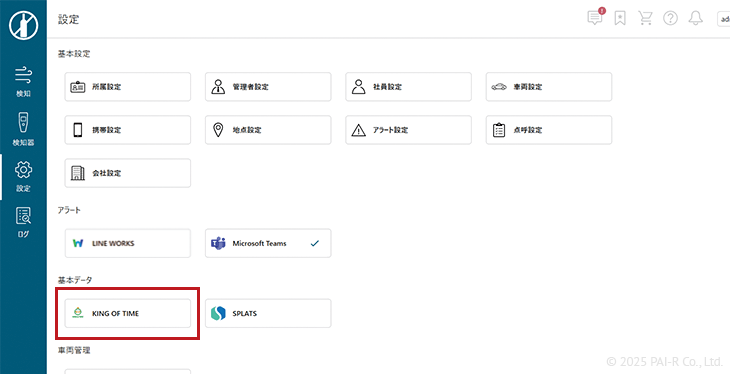The image size is (730, 374).
Task: Open the 点呼設定 card
Action: pyautogui.click(x=549, y=130)
